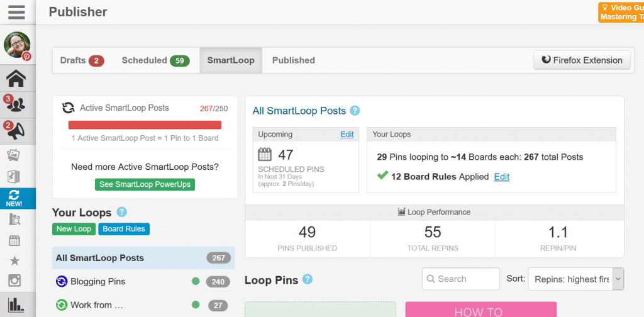Click help icon next to All SmartLoop Posts
Screen dimensions: 644x317
(x=355, y=111)
